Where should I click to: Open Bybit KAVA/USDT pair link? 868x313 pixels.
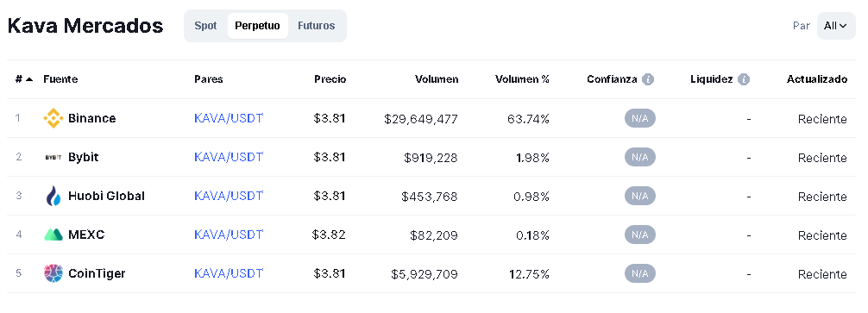(x=229, y=157)
